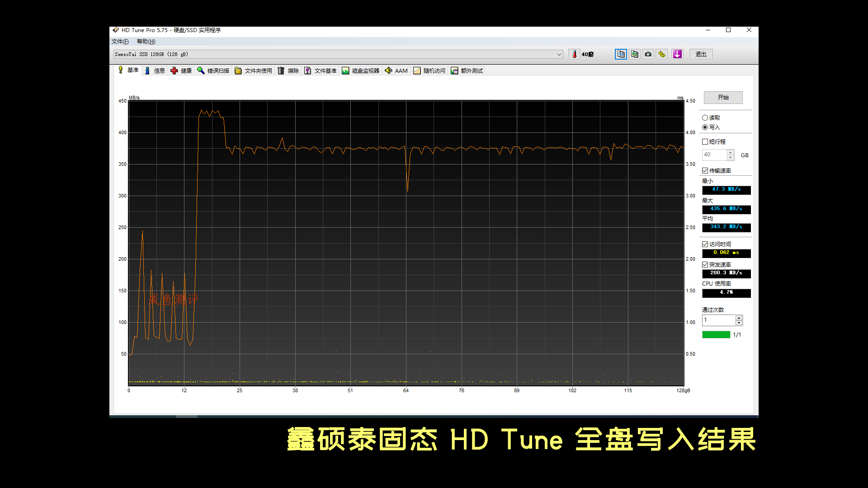Click the maximum value 435.6 MB/s
Screen dimensions: 868x488
726,209
